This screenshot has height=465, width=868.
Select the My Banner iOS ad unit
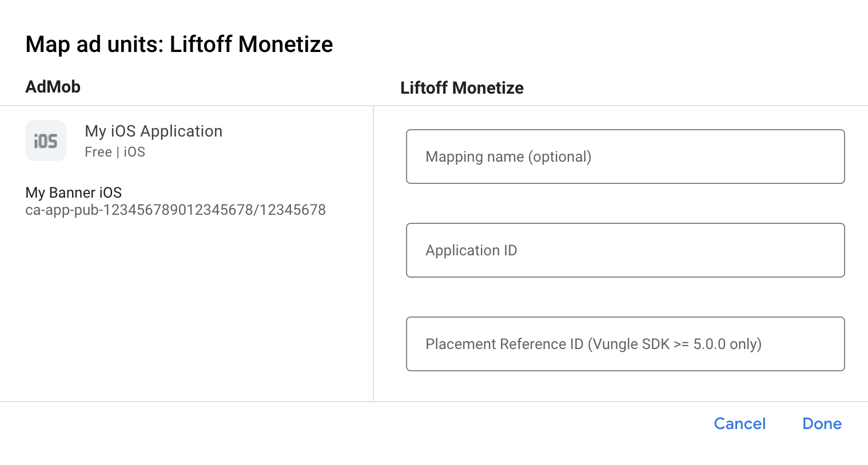(74, 193)
